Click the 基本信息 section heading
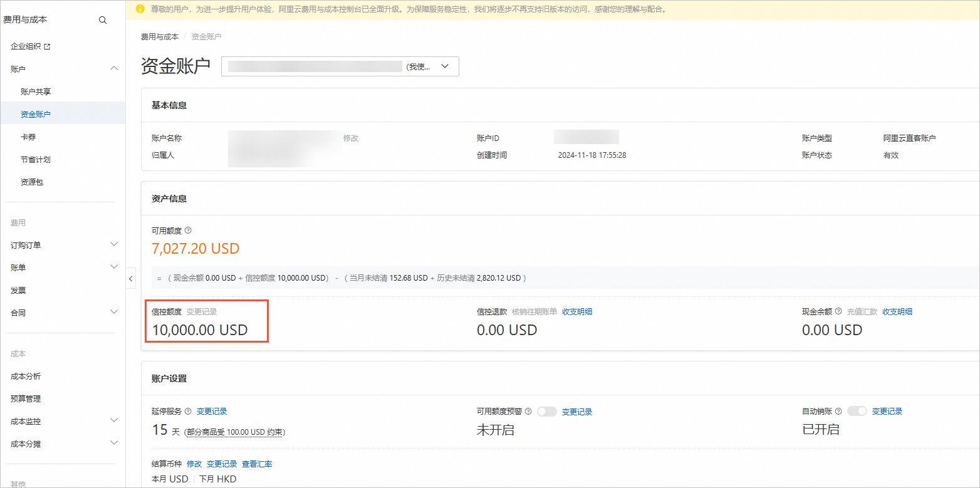980x488 pixels. pyautogui.click(x=169, y=105)
